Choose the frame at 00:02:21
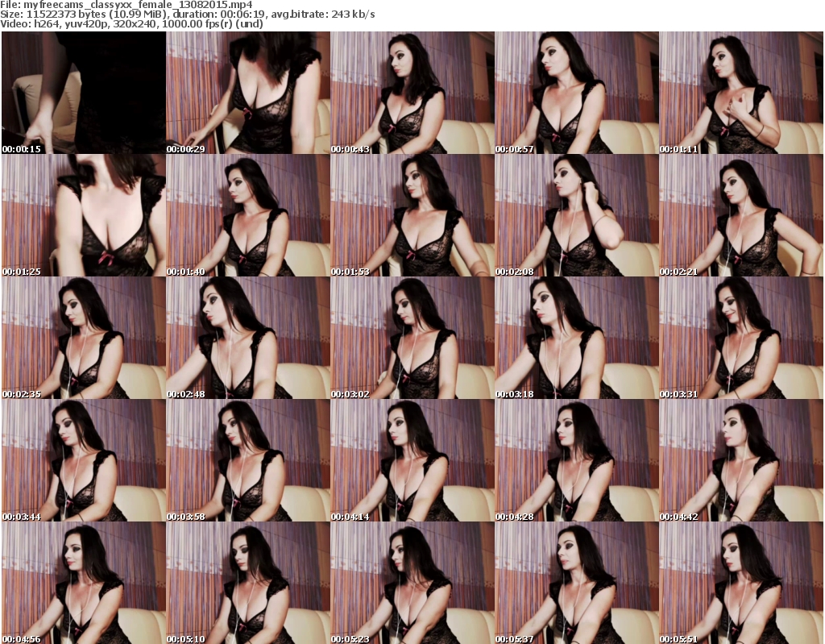The width and height of the screenshot is (825, 644). [741, 215]
